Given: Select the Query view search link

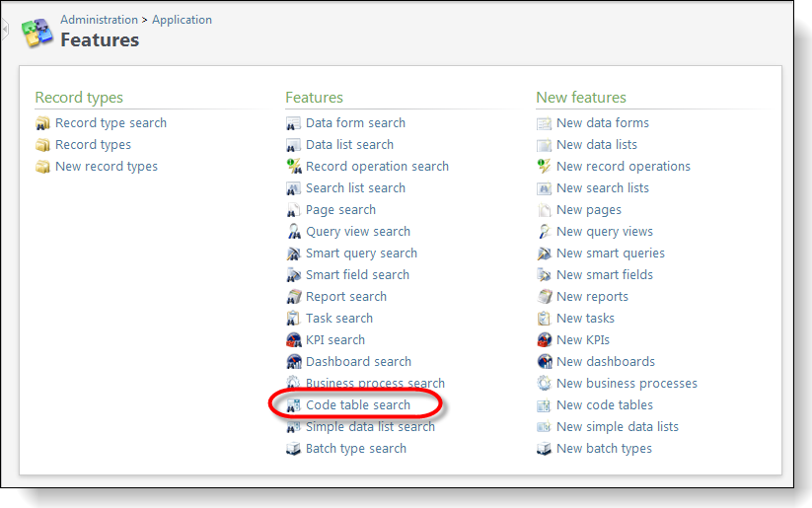Looking at the screenshot, I should pos(357,232).
